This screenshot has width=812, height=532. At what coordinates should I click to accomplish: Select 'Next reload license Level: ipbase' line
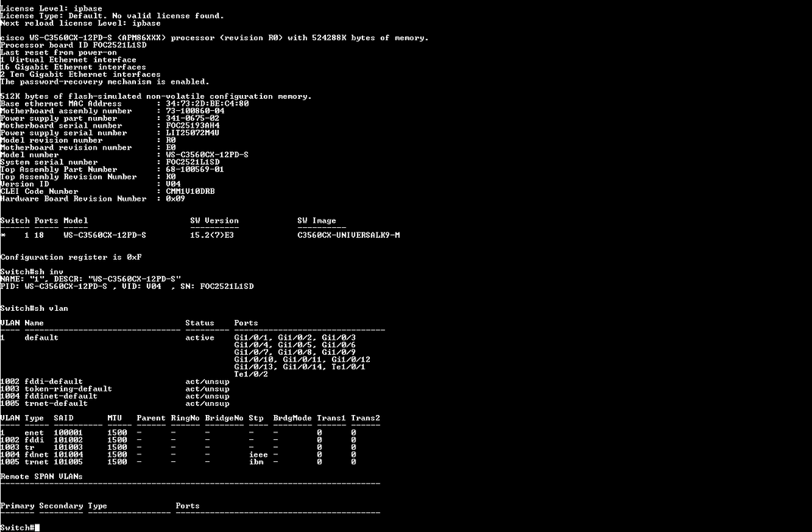coord(81,24)
